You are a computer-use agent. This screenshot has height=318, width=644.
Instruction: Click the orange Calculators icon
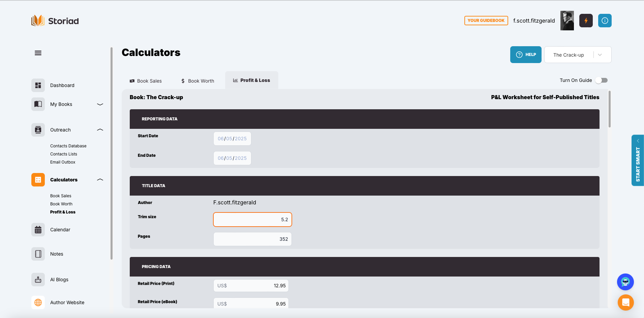38,180
